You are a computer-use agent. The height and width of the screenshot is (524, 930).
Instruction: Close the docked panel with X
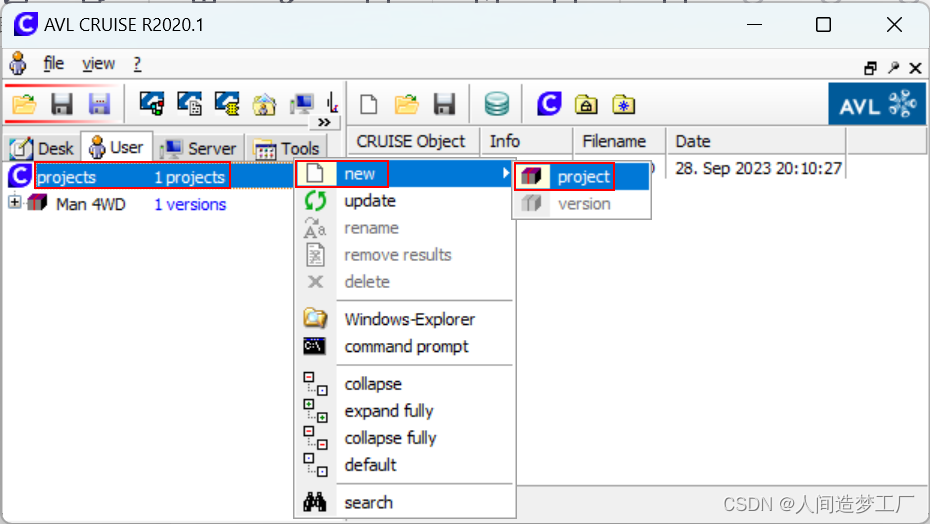[x=915, y=68]
